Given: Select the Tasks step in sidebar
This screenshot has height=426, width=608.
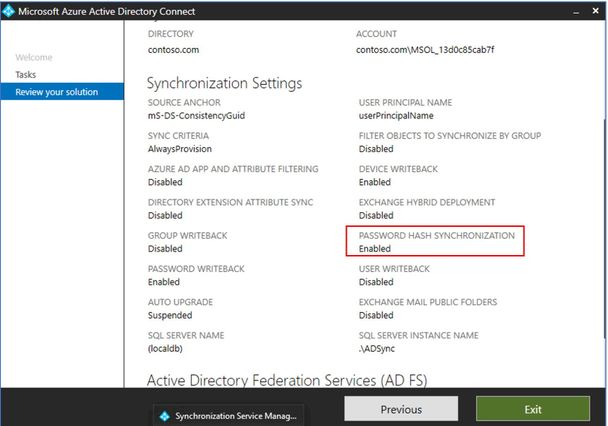Looking at the screenshot, I should (26, 74).
